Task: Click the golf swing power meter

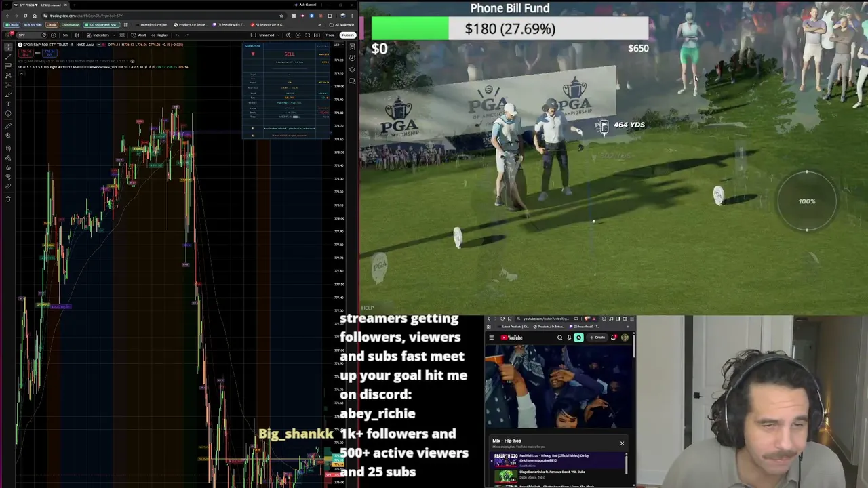Action: point(806,201)
